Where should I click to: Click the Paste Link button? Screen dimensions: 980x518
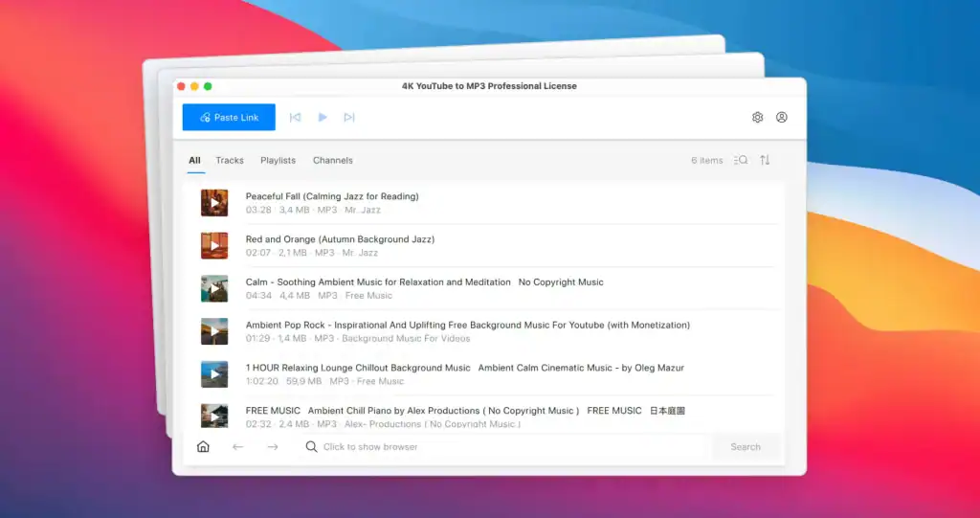coord(229,117)
